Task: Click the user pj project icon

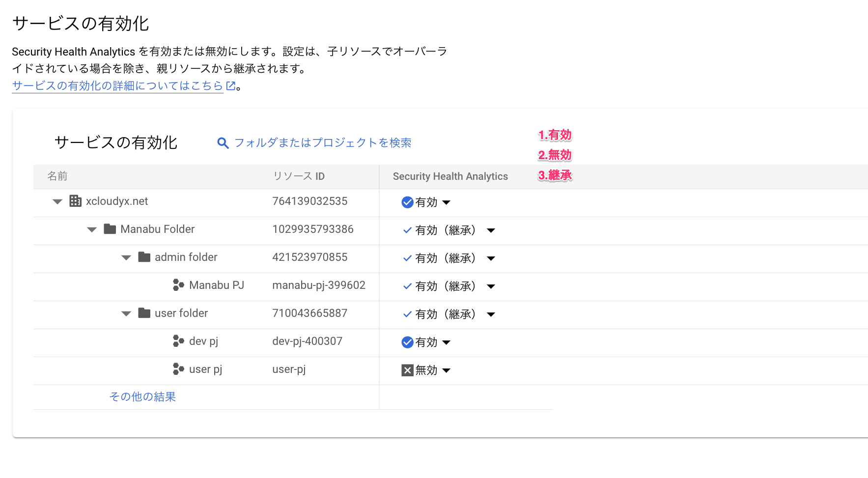Action: (x=178, y=369)
